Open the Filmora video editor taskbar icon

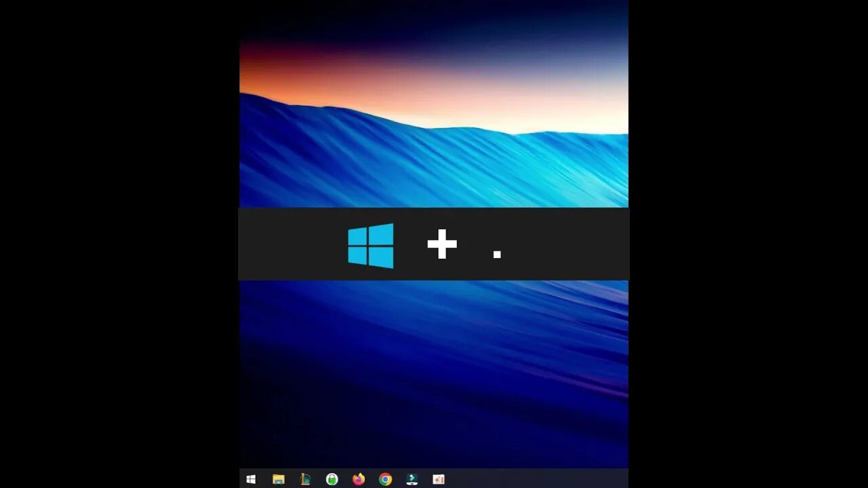point(412,479)
